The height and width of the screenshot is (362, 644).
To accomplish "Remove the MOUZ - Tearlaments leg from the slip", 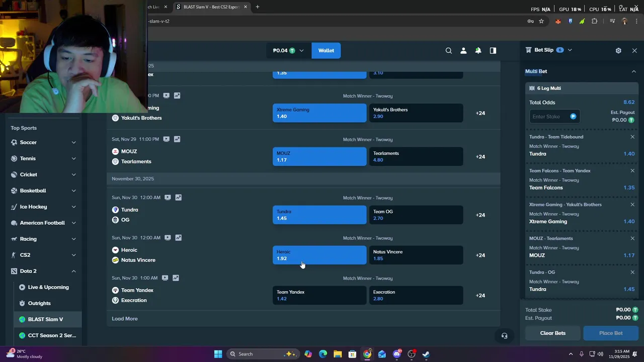I will click(632, 238).
